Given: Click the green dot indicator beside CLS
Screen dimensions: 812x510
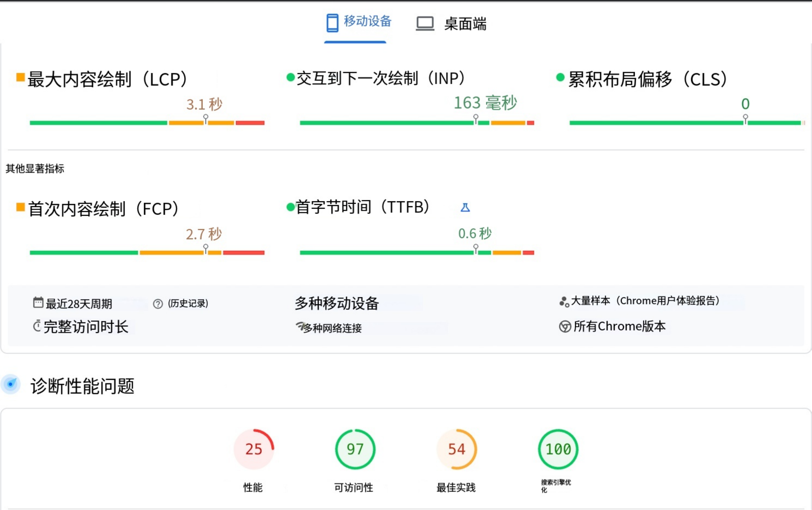Looking at the screenshot, I should pos(560,77).
